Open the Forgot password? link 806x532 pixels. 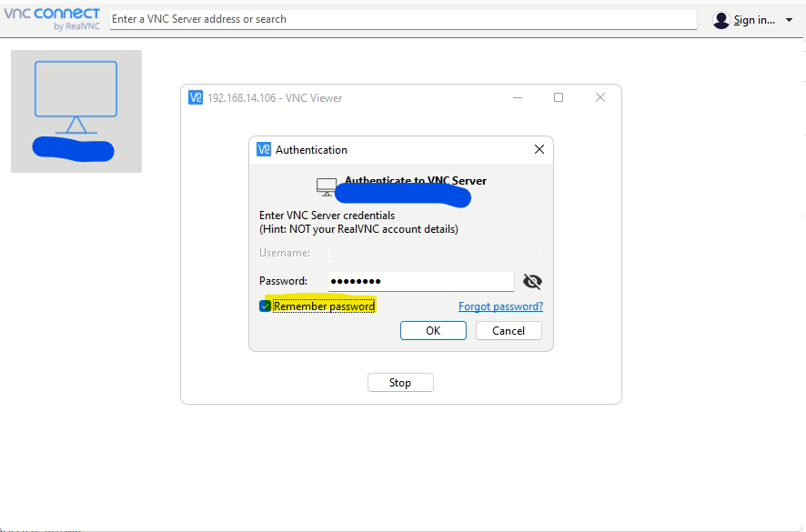(500, 306)
